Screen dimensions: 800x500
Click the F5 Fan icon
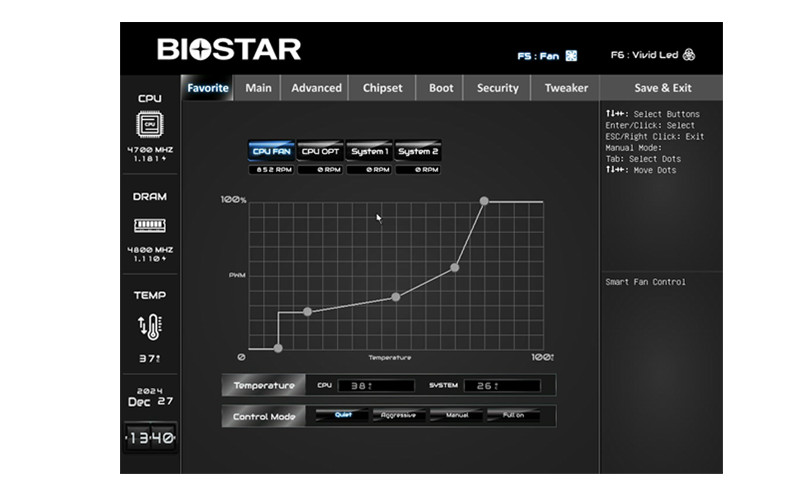(571, 56)
